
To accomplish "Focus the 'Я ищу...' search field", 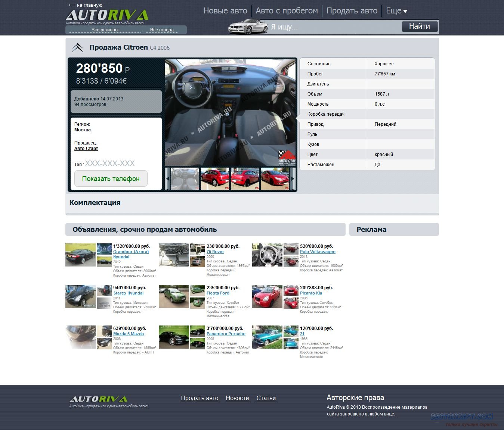I will coord(334,27).
